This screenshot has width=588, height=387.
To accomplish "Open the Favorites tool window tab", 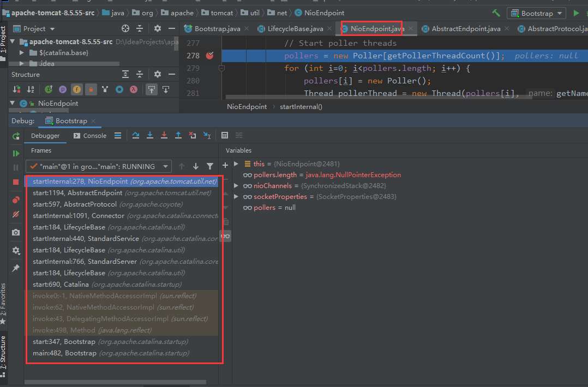I will pyautogui.click(x=3, y=304).
